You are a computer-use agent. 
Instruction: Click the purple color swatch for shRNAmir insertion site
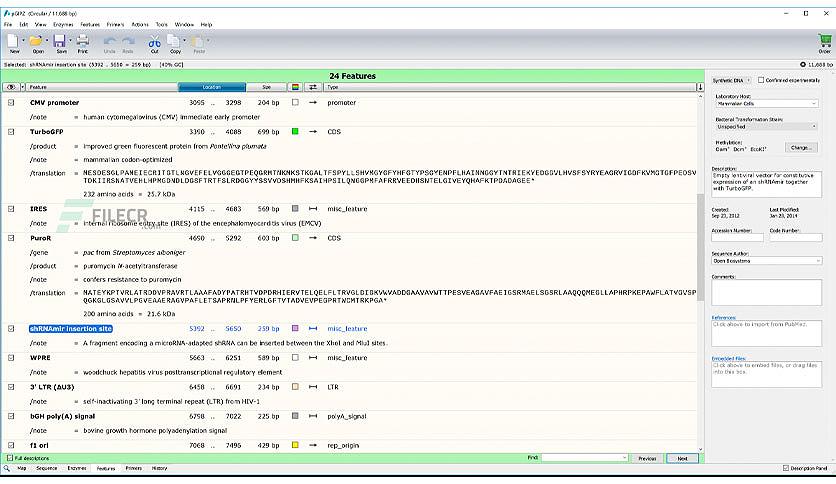(x=295, y=329)
